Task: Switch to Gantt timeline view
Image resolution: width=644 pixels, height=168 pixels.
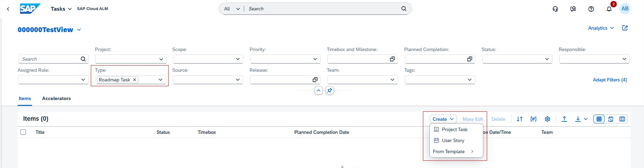Action: tap(610, 119)
